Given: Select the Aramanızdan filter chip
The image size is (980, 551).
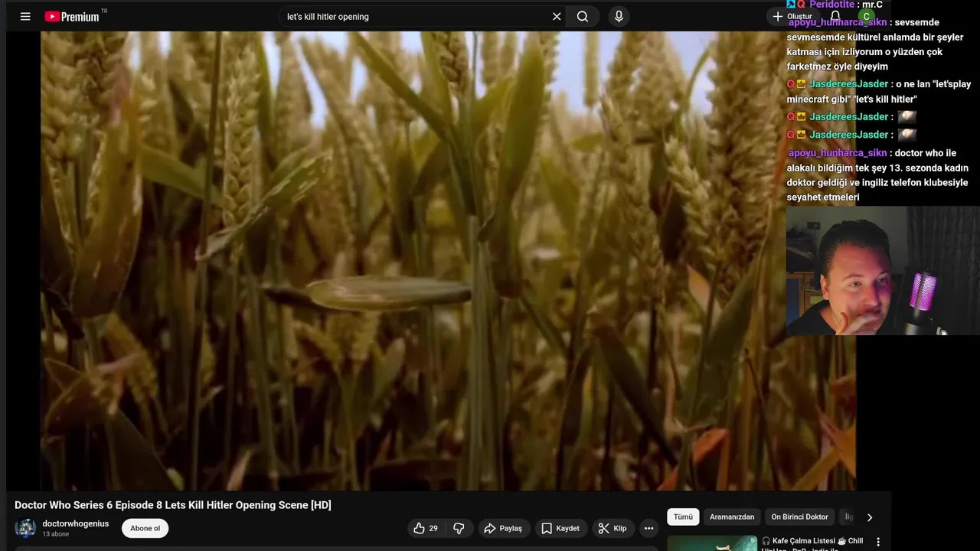Looking at the screenshot, I should 732,517.
